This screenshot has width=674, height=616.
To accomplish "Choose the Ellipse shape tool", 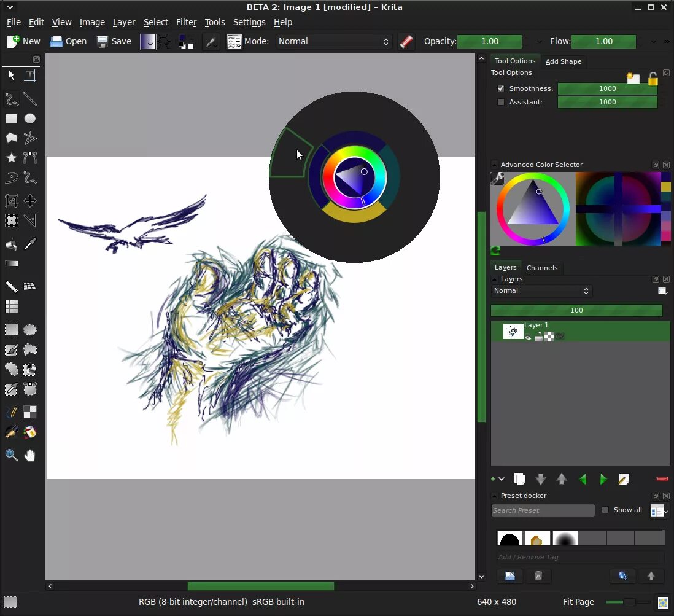I will (29, 119).
